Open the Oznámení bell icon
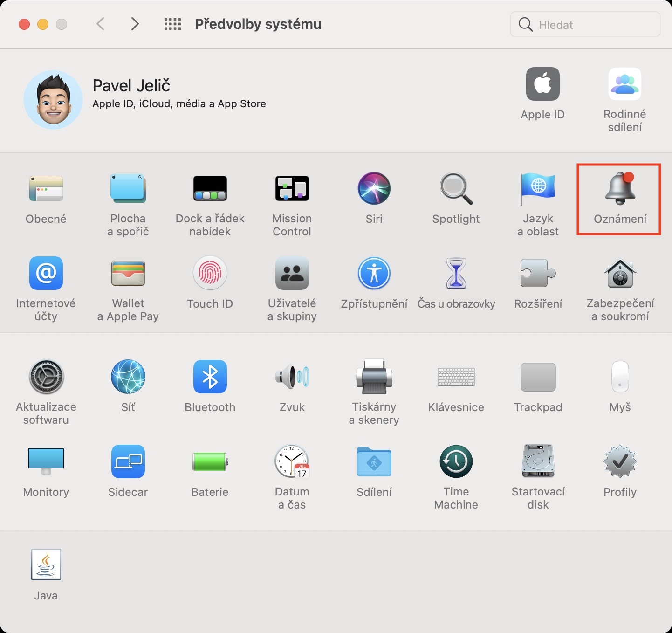Image resolution: width=672 pixels, height=633 pixels. pos(620,188)
